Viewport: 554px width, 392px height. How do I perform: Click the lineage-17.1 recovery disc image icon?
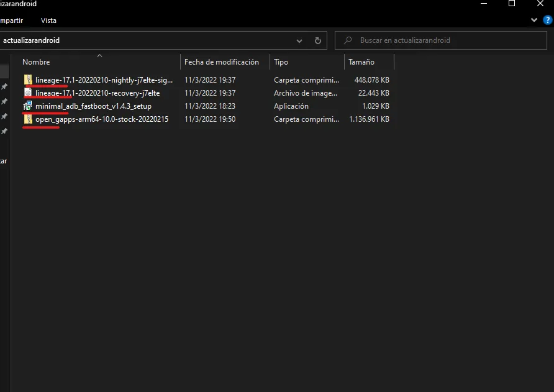point(27,93)
